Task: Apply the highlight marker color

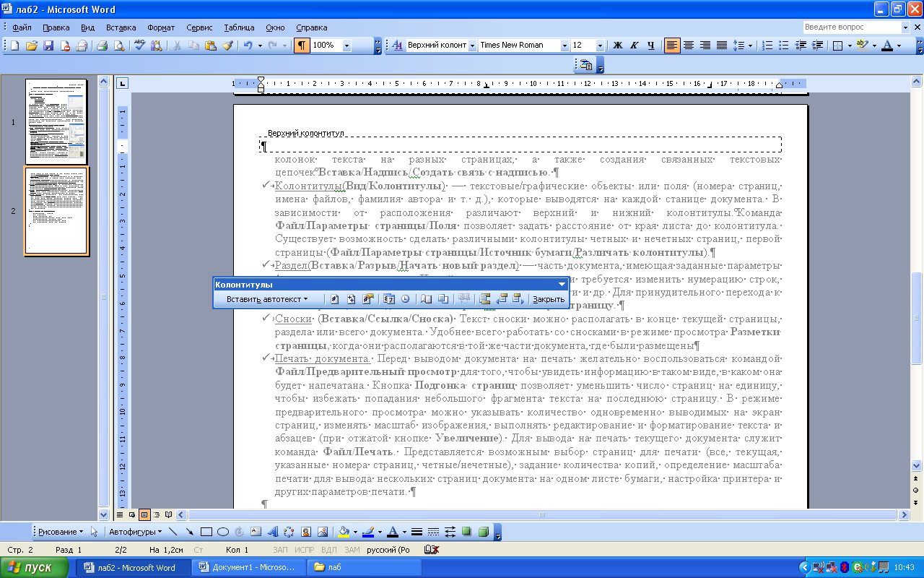Action: 860,46
